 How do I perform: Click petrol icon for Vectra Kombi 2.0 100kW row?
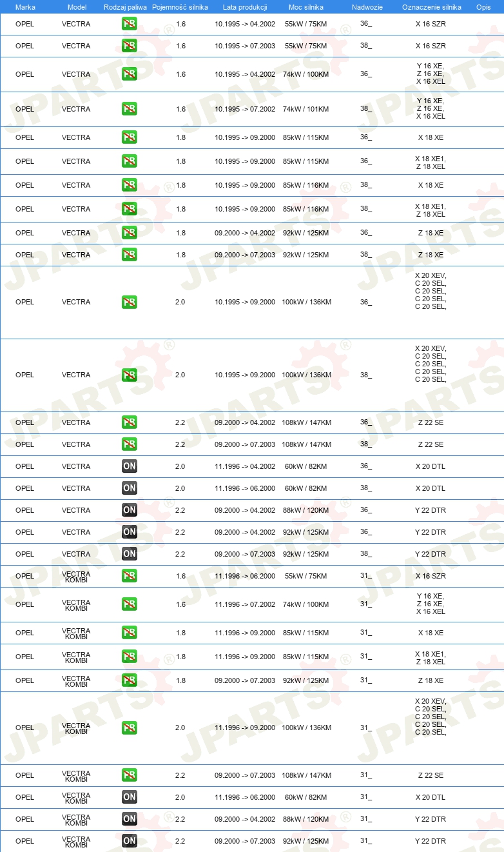pos(130,728)
